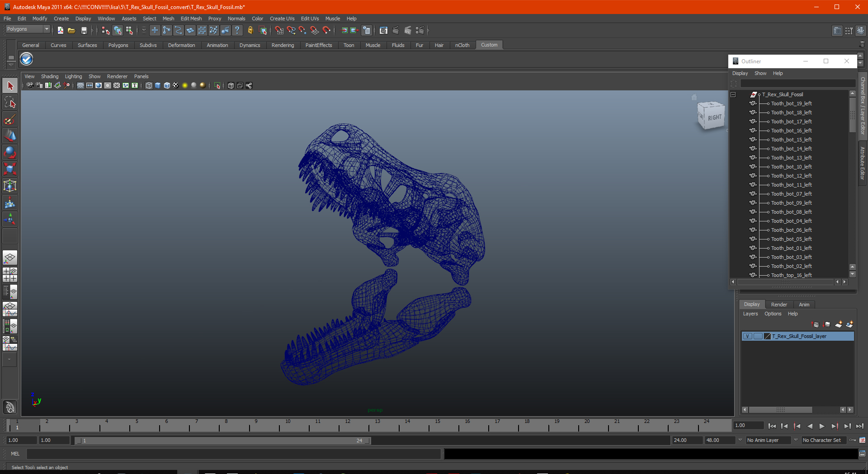The height and width of the screenshot is (474, 868).
Task: Click the RIGHT face of the ViewCube
Action: coord(714,117)
